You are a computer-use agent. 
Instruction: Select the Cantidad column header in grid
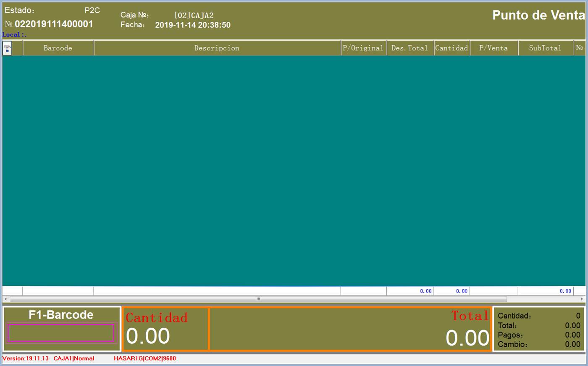pos(451,48)
